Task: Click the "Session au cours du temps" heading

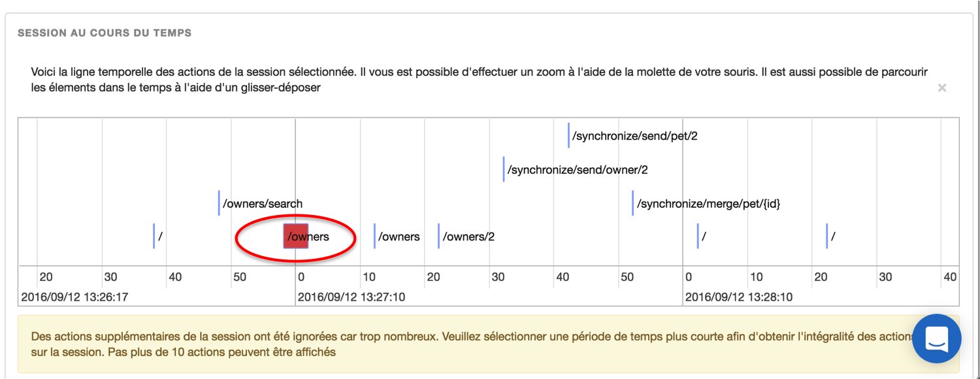Action: coord(105,33)
